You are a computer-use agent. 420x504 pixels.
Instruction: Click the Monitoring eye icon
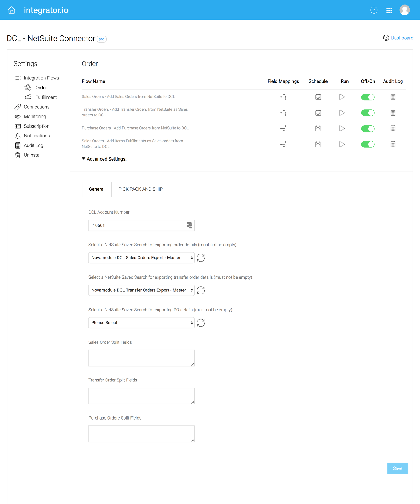click(18, 116)
